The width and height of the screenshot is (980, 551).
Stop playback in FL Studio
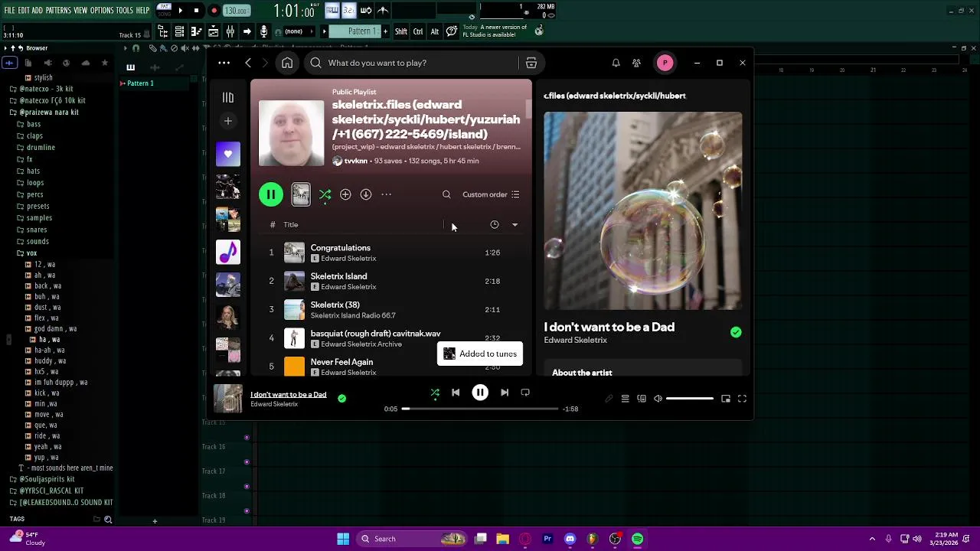tap(196, 11)
